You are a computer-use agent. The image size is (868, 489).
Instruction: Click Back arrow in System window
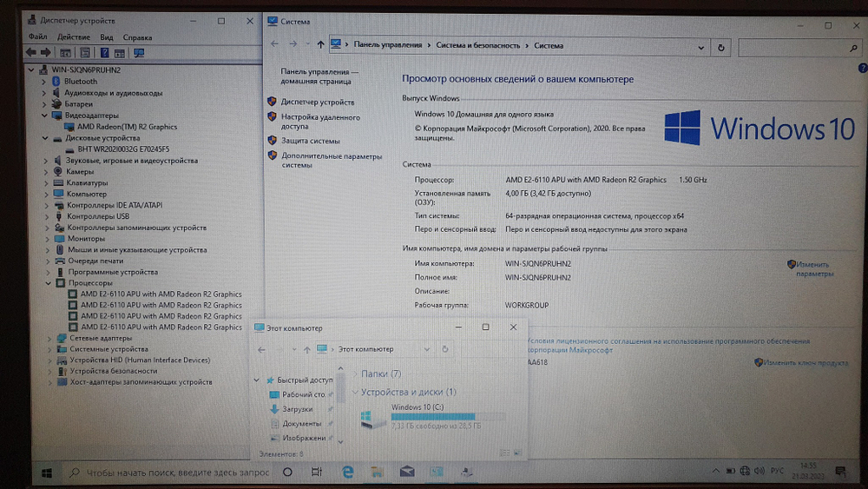[274, 44]
